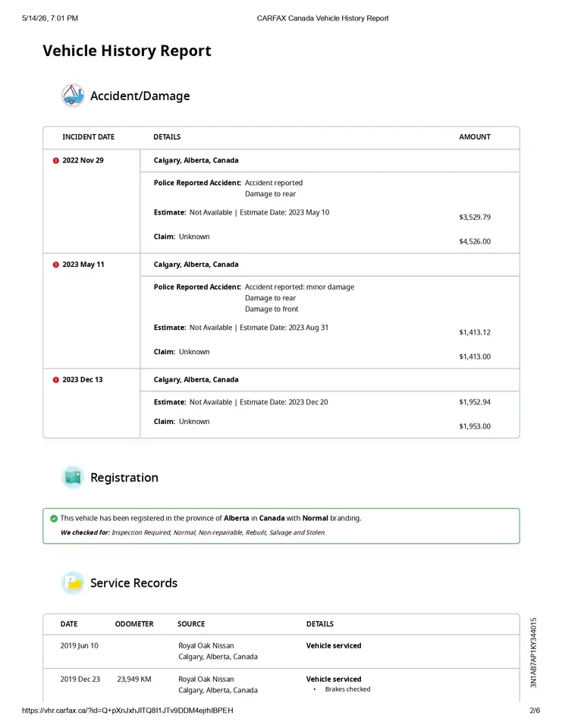The width and height of the screenshot is (562, 728).
Task: Select the 'Brakes checked' detail
Action: point(348,689)
